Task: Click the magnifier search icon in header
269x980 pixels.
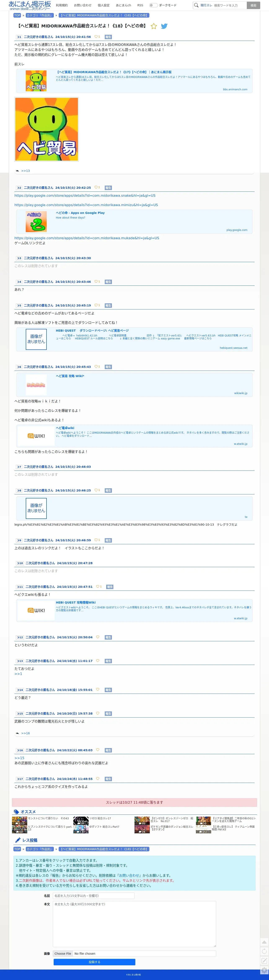Action: pos(196,5)
